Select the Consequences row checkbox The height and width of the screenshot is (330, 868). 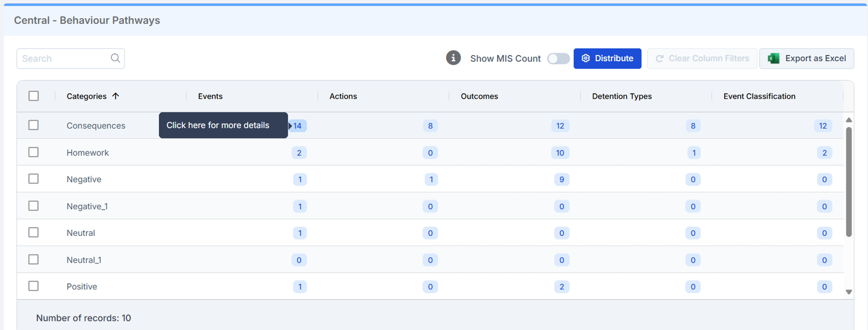coord(33,125)
